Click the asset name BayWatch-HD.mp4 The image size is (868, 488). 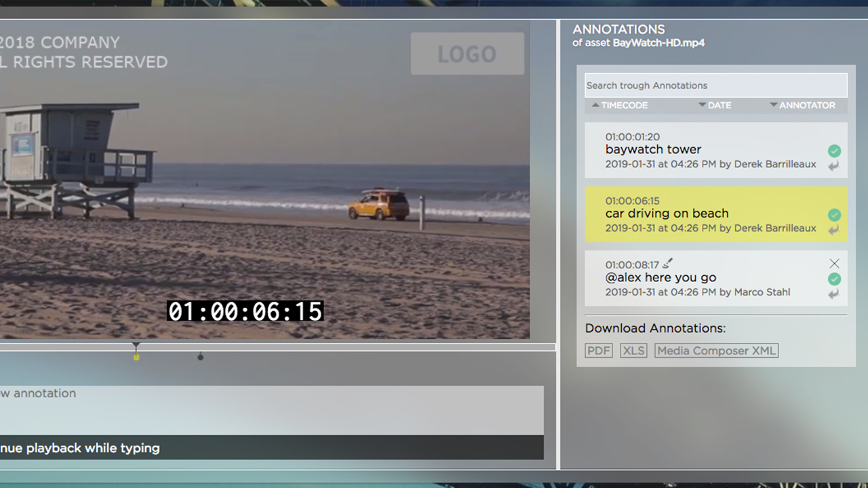[x=658, y=43]
